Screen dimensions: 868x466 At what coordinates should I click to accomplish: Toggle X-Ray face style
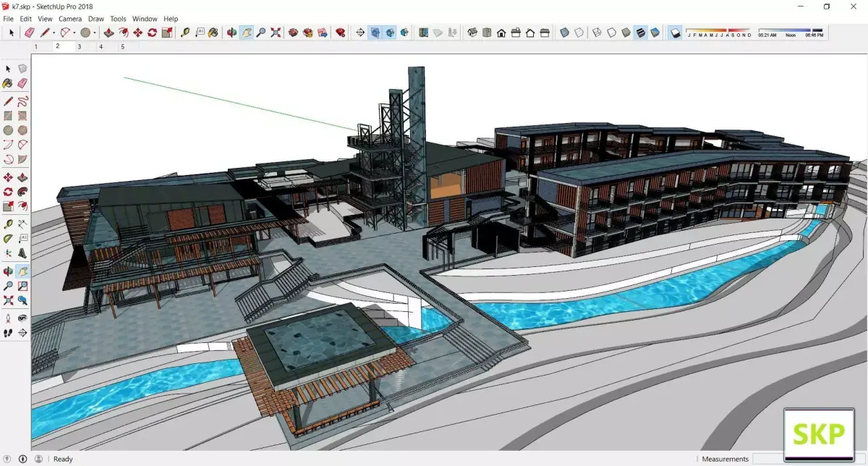click(564, 33)
